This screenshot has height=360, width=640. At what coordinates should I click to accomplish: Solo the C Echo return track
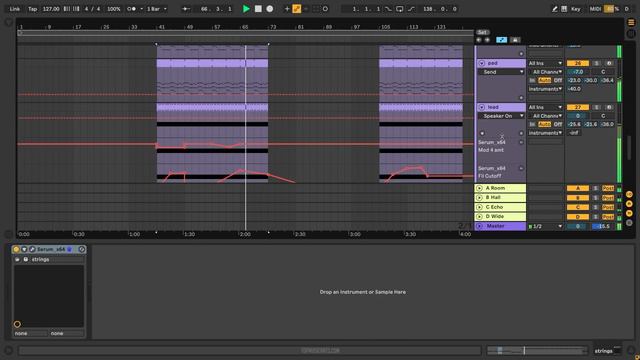[596, 207]
